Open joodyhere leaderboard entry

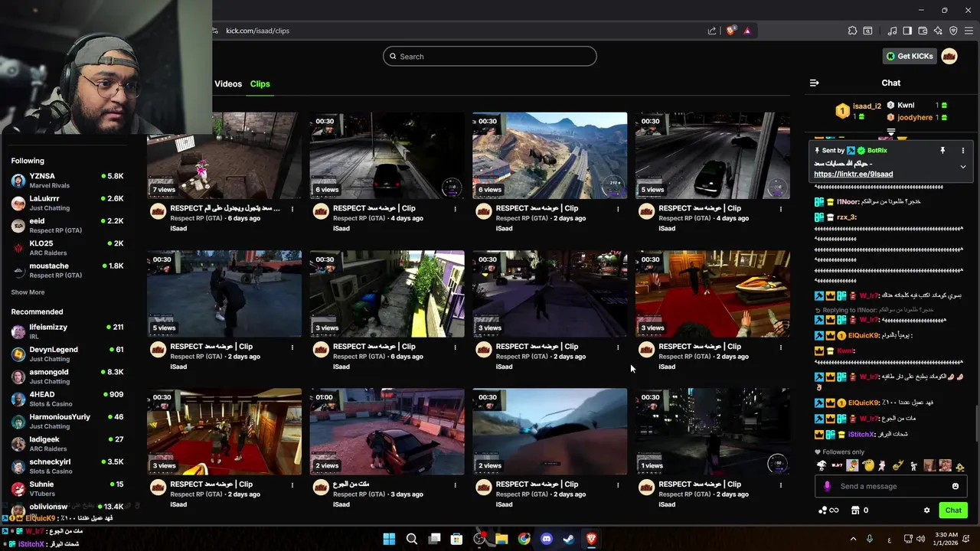click(917, 118)
